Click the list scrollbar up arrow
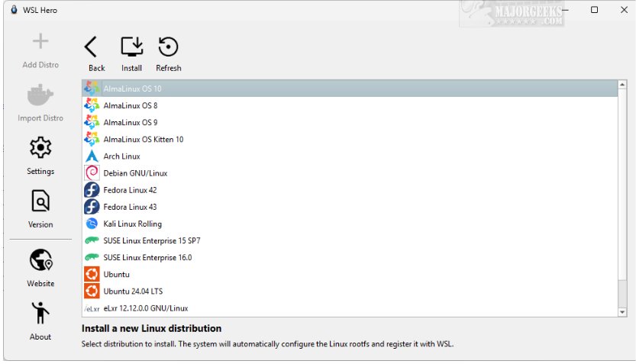The height and width of the screenshot is (364, 636). [x=621, y=84]
